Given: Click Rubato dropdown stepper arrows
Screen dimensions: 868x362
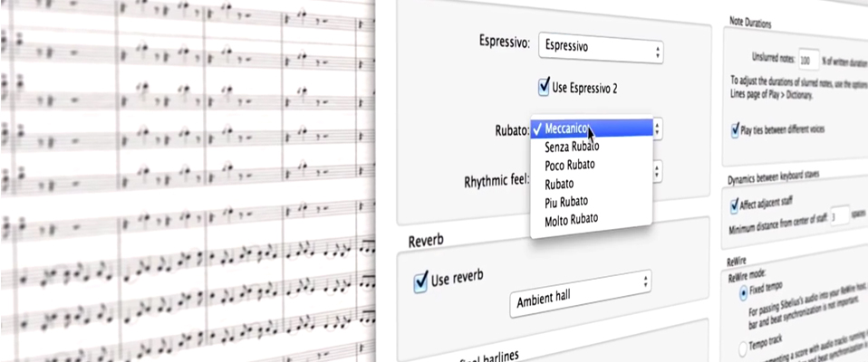Looking at the screenshot, I should pyautogui.click(x=658, y=129).
